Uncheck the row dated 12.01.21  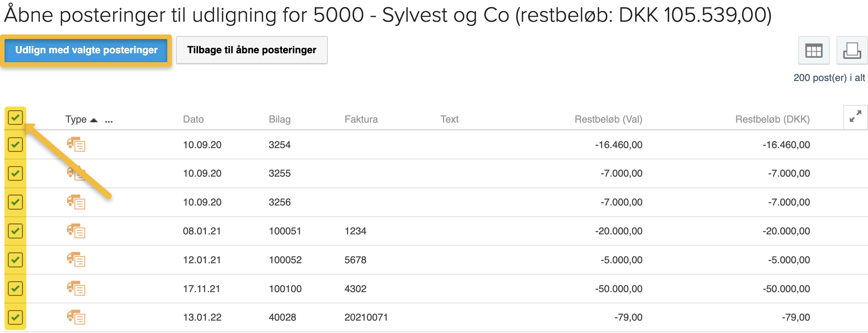pyautogui.click(x=15, y=259)
